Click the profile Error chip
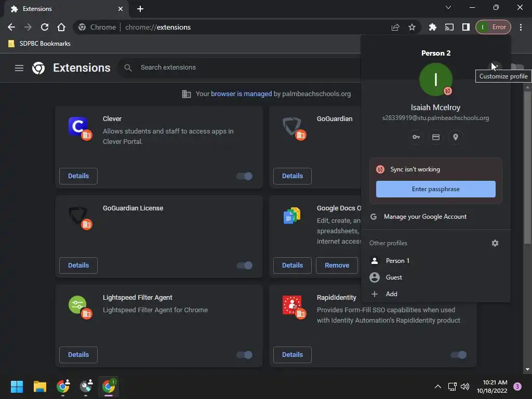 click(x=494, y=27)
